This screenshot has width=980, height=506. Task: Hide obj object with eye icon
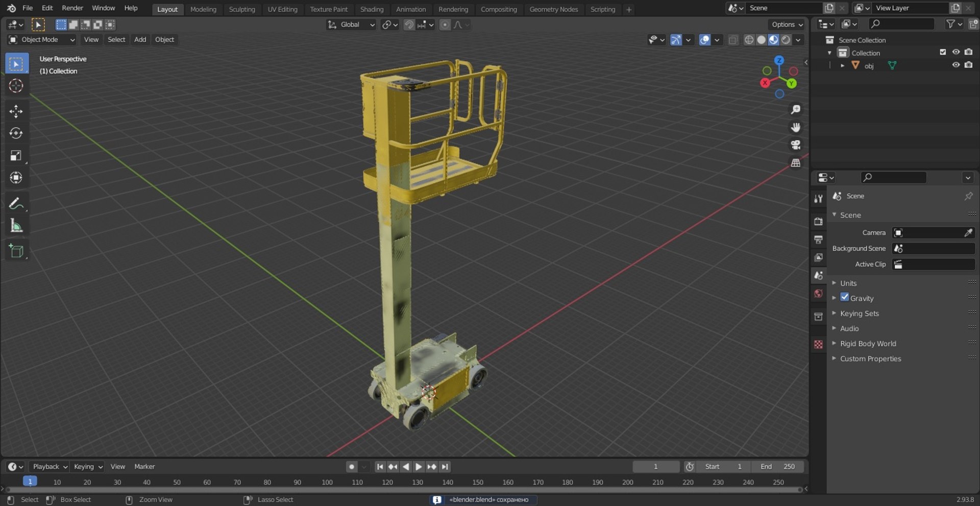(955, 65)
